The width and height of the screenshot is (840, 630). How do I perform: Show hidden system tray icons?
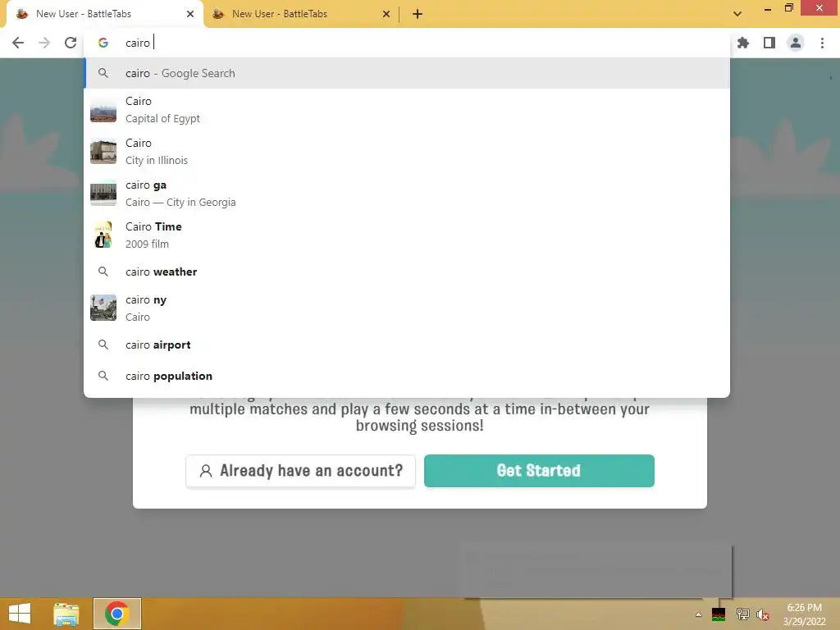699,614
